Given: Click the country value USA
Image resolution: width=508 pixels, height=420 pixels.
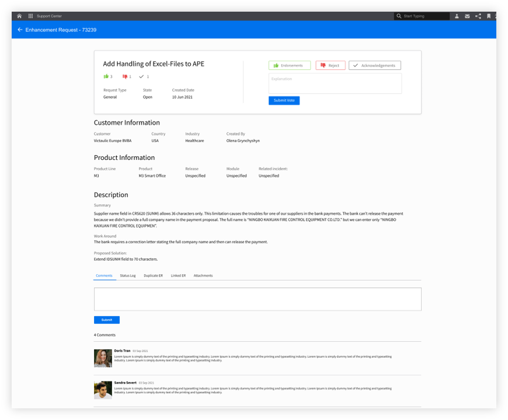Looking at the screenshot, I should coord(155,141).
